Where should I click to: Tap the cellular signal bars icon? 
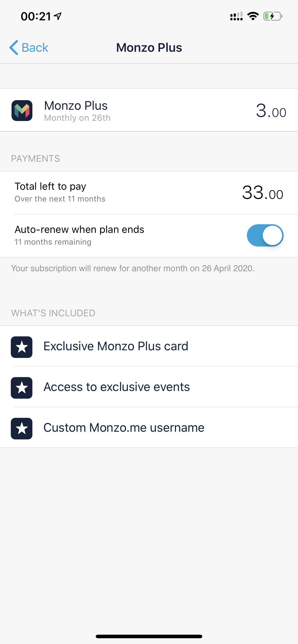(236, 16)
